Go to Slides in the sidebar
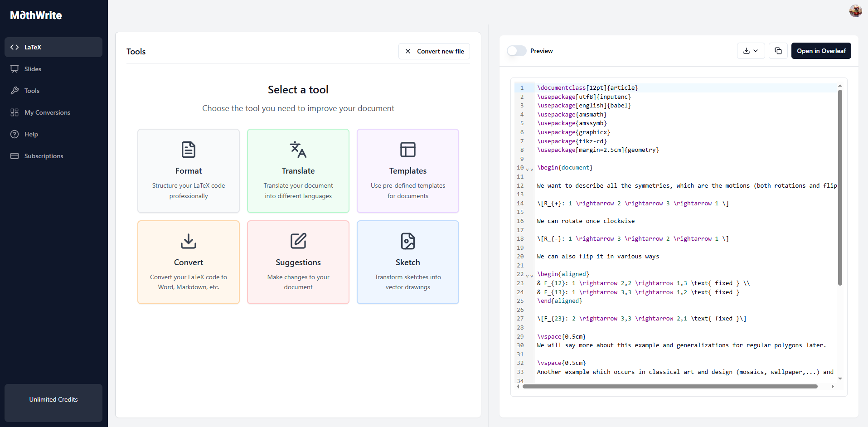Screen dimensions: 868x427 33,69
